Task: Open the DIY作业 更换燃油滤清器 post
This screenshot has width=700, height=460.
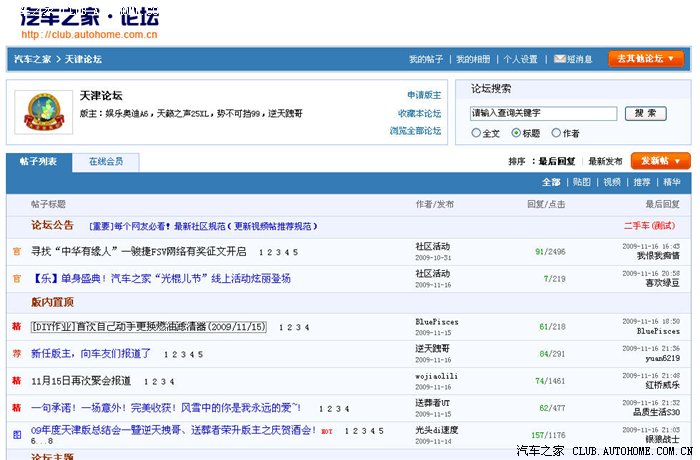Action: pyautogui.click(x=149, y=326)
